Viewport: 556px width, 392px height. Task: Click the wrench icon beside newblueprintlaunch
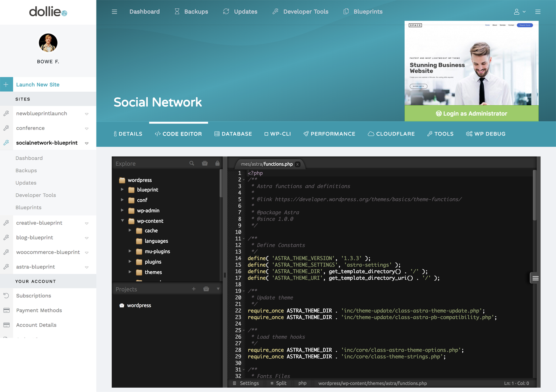coord(6,114)
